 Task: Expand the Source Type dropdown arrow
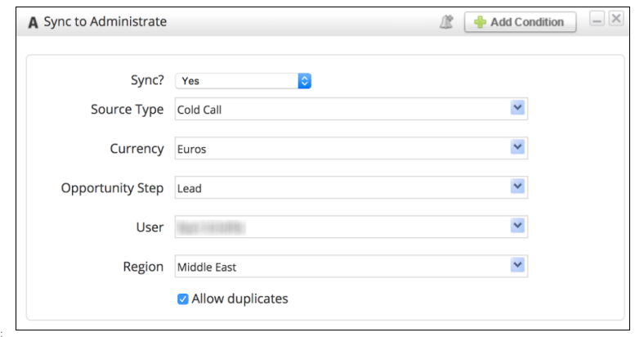click(x=517, y=108)
